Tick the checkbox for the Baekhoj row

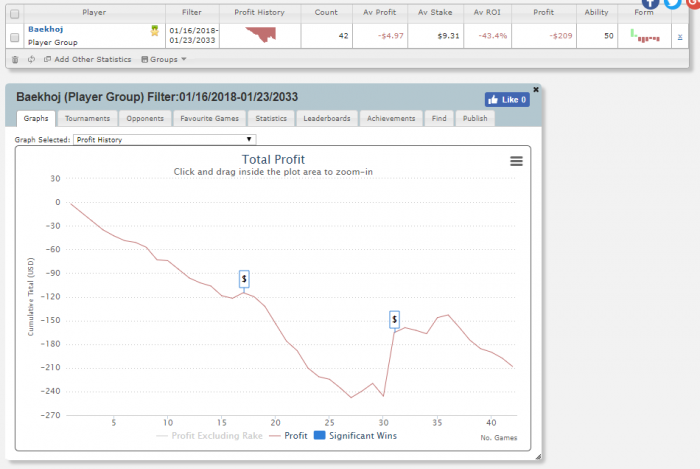[14, 37]
